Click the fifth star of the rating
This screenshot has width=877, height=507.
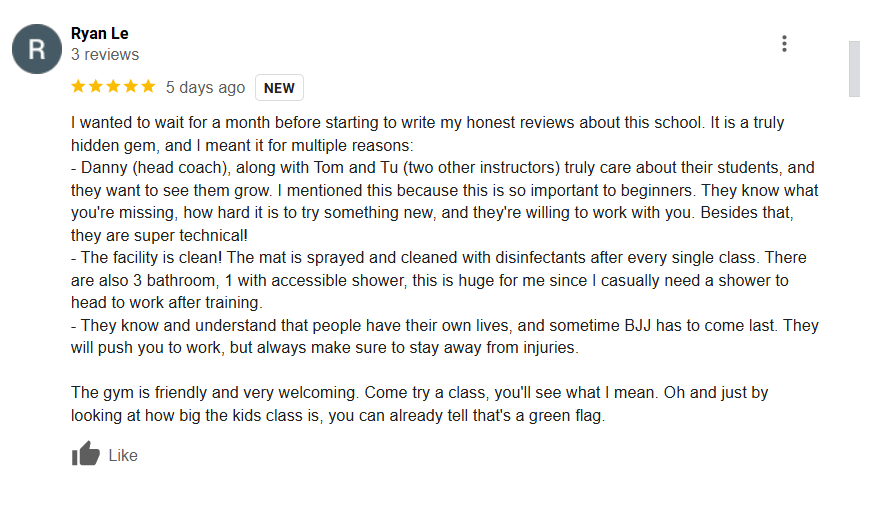click(147, 87)
